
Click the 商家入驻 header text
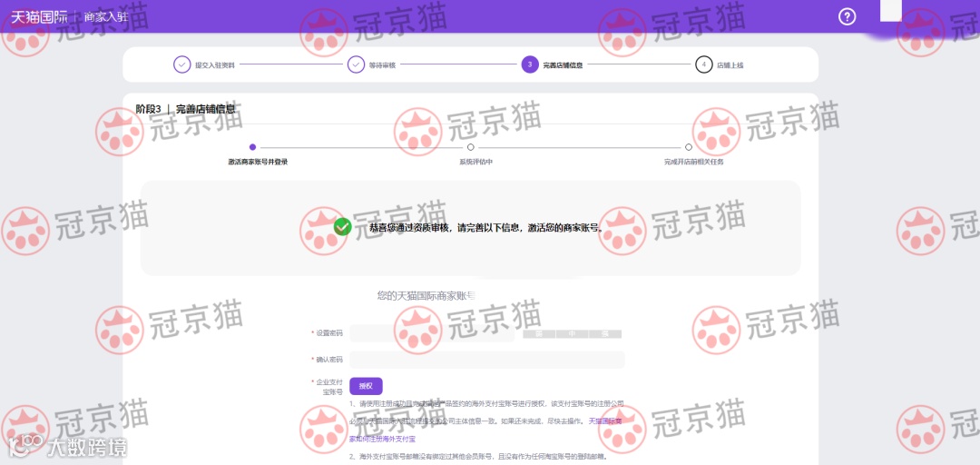coord(106,17)
